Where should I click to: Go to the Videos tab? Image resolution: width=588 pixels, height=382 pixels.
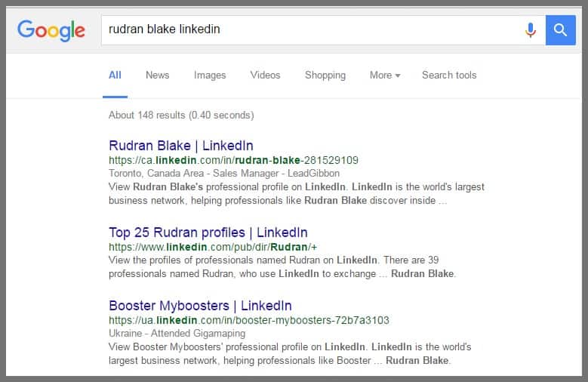[265, 75]
